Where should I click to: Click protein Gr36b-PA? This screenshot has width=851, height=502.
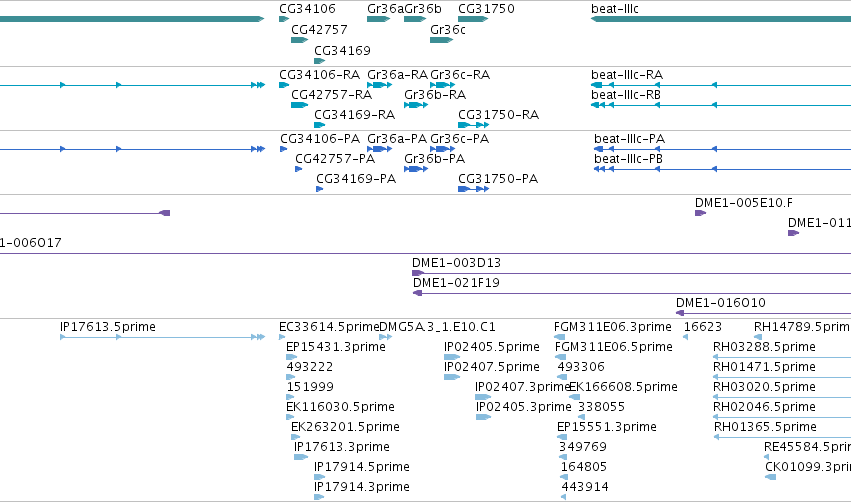435,158
